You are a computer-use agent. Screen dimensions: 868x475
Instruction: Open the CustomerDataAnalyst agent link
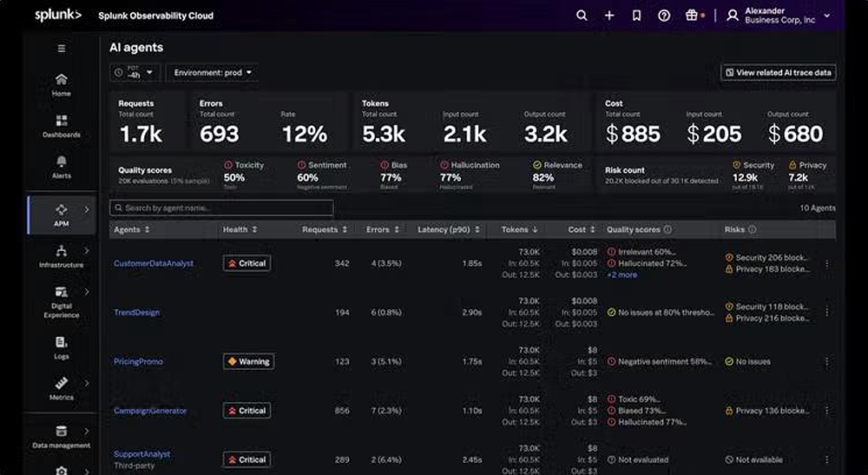tap(154, 263)
